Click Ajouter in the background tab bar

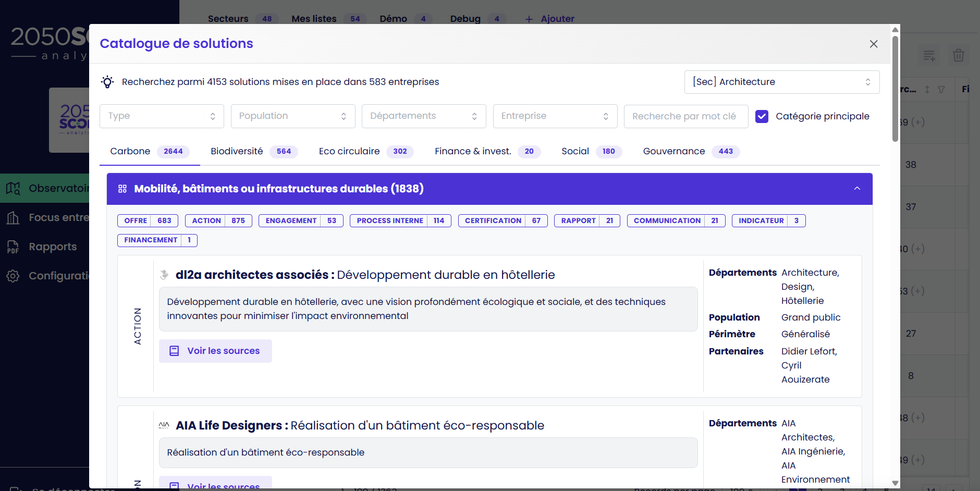550,19
